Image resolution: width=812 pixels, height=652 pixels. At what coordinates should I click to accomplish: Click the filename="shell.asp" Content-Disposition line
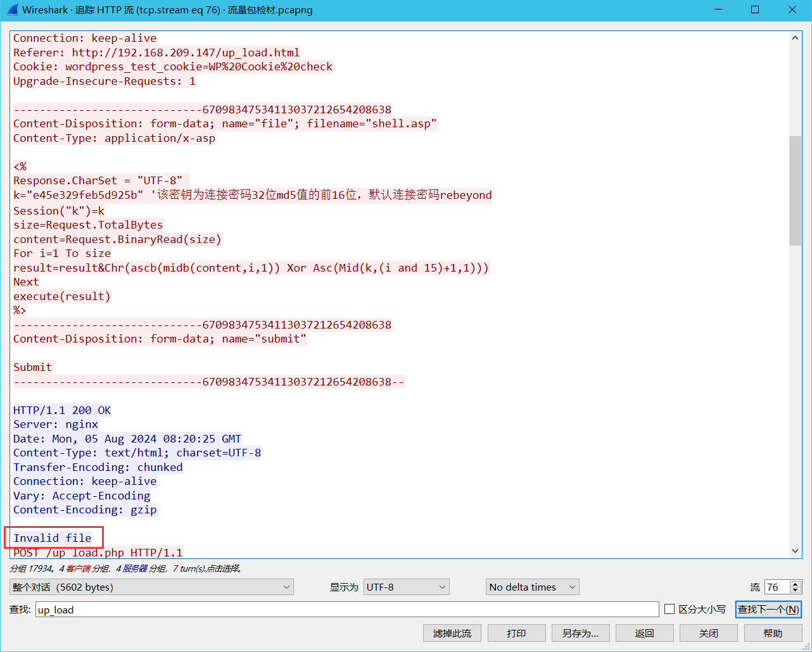(x=225, y=123)
